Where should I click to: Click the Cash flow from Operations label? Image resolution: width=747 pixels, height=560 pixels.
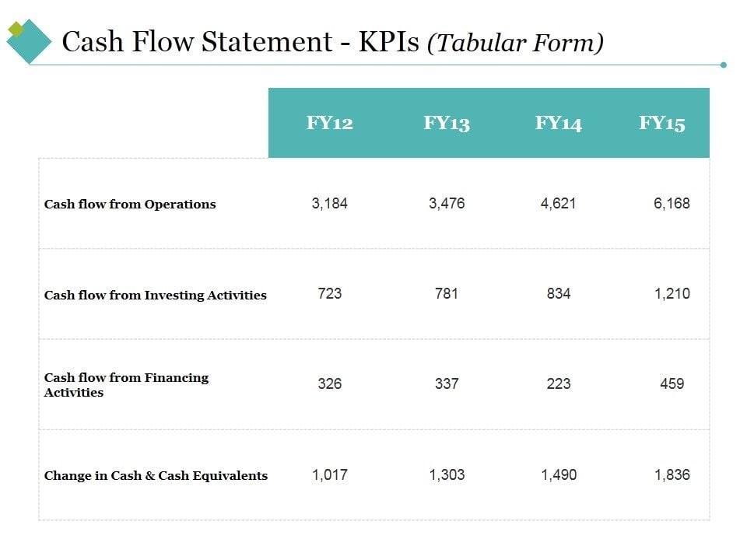pyautogui.click(x=130, y=205)
